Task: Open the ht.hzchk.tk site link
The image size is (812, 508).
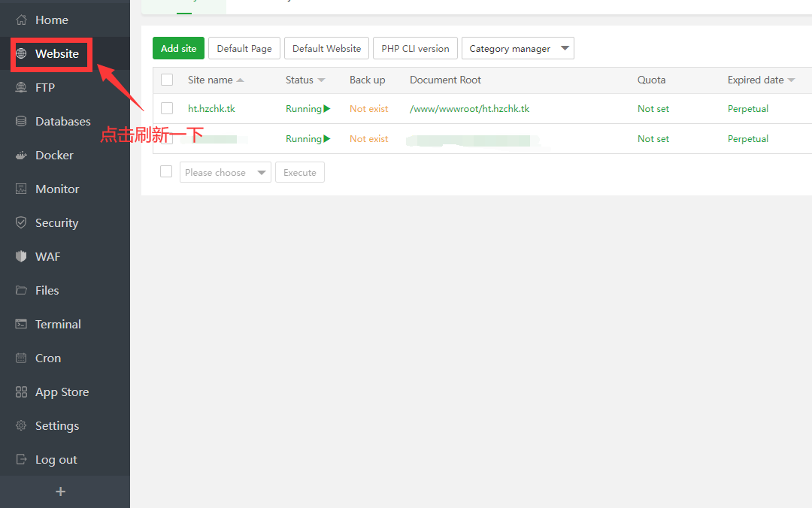Action: point(211,109)
